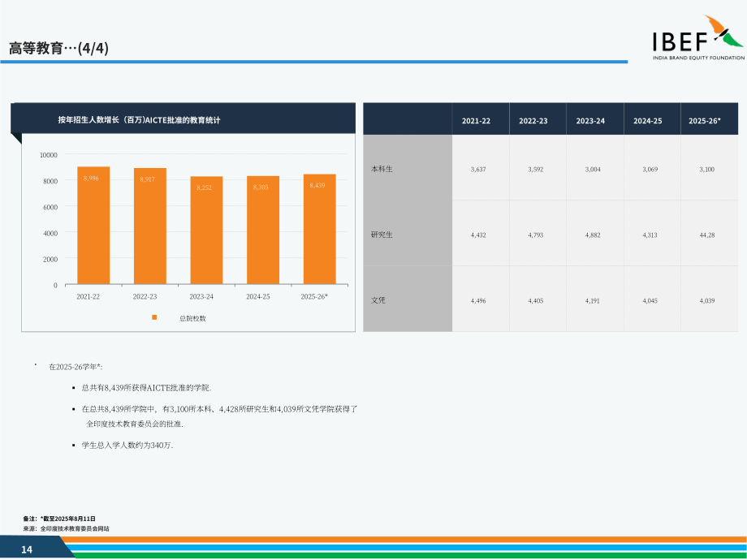Click the 在2025-26学年* bullet heading
Image resolution: width=747 pixels, height=560 pixels.
(x=76, y=367)
